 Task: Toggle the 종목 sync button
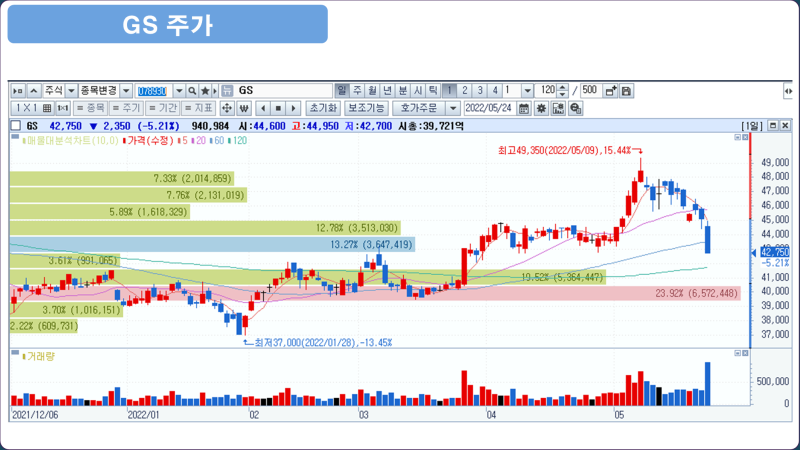point(91,108)
